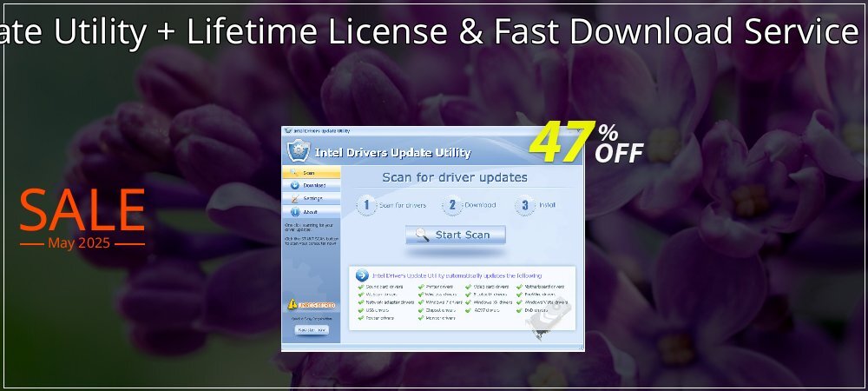Click the Register Now button
Image resolution: width=868 pixels, height=391 pixels.
click(312, 329)
